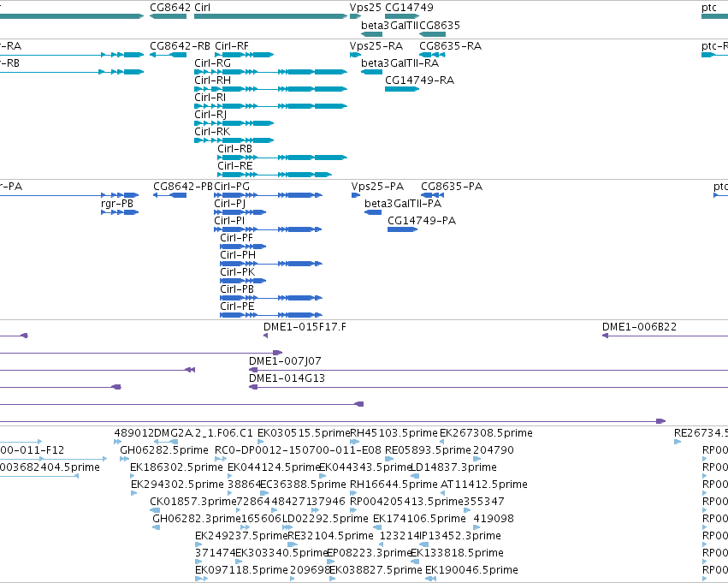Select protein Cirl-PG
This screenshot has height=583, width=728.
click(x=268, y=195)
